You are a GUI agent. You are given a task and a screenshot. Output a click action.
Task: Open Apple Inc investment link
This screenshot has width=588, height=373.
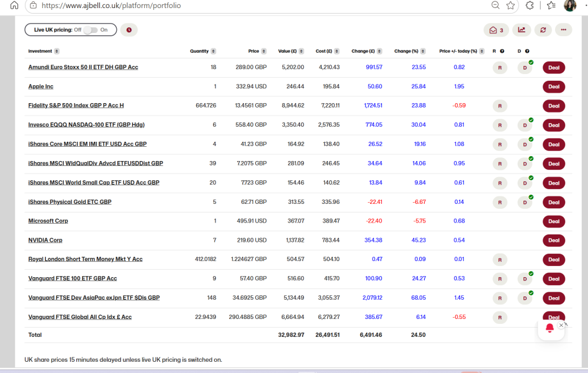point(41,86)
